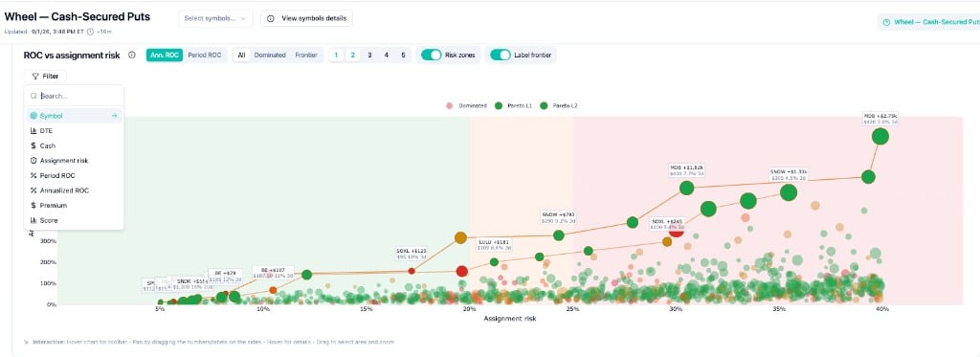Select Ann. ROC mode
The width and height of the screenshot is (980, 357).
(x=165, y=55)
